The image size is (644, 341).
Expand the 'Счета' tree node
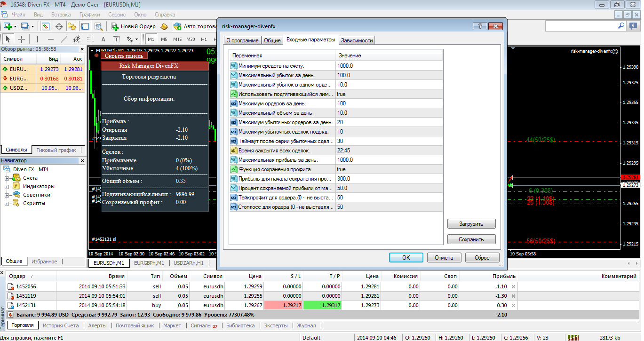7,178
